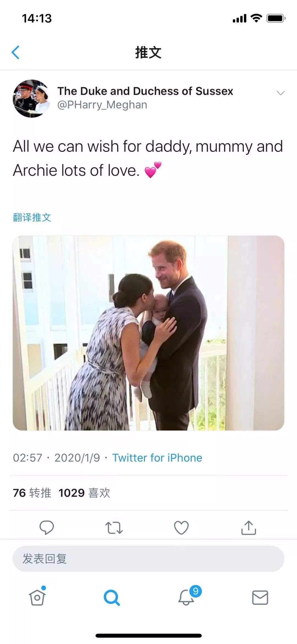Click the 翻译推文 translate link
This screenshot has width=297, height=644.
coord(32,218)
